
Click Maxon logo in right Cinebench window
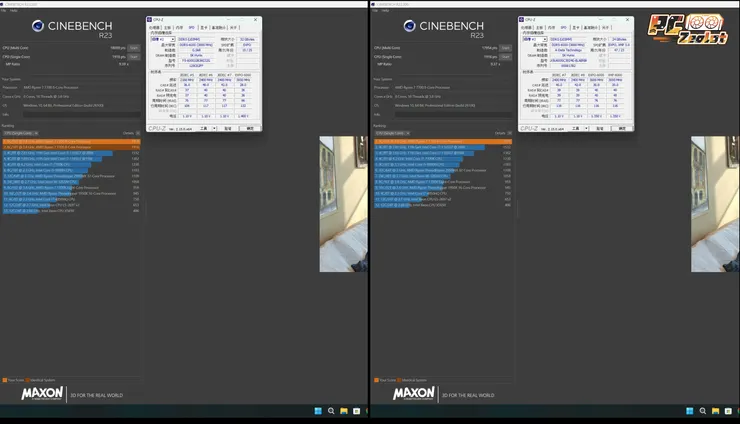[x=414, y=394]
